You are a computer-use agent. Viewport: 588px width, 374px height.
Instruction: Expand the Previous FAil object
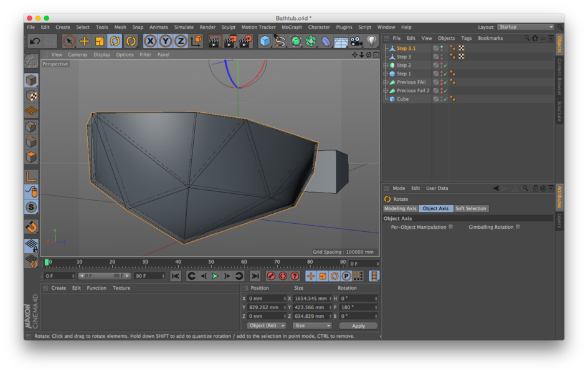pyautogui.click(x=386, y=82)
